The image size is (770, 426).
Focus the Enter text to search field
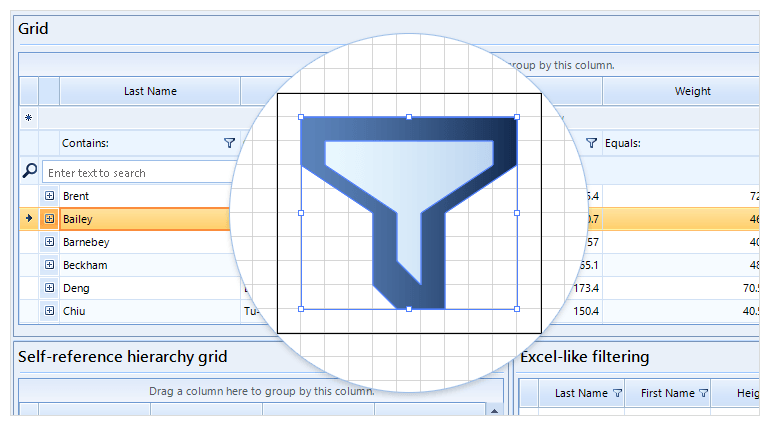click(138, 172)
